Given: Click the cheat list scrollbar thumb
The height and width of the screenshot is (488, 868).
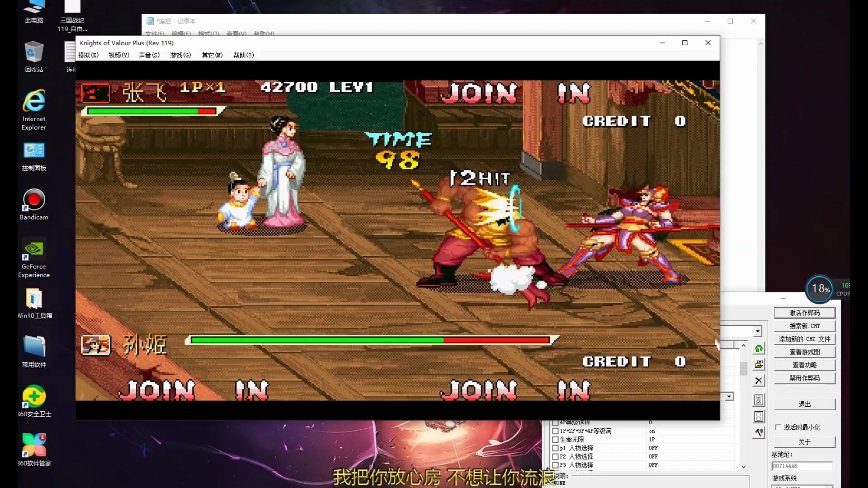Looking at the screenshot, I should click(744, 369).
